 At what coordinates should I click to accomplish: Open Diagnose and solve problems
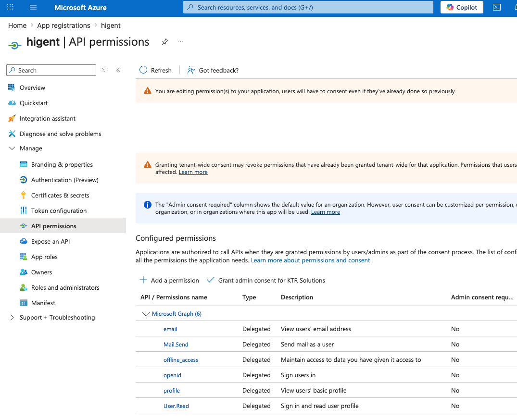(60, 134)
